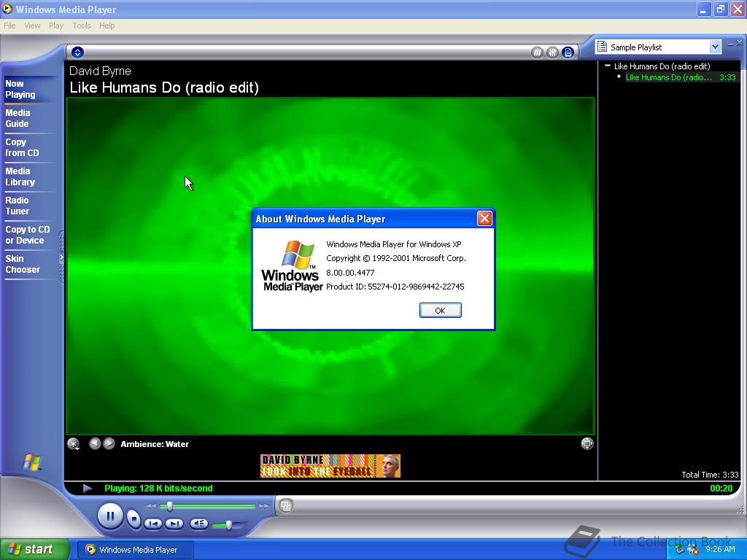The height and width of the screenshot is (560, 747).
Task: Minimize the playlist pane with the small dash
Action: [x=730, y=44]
